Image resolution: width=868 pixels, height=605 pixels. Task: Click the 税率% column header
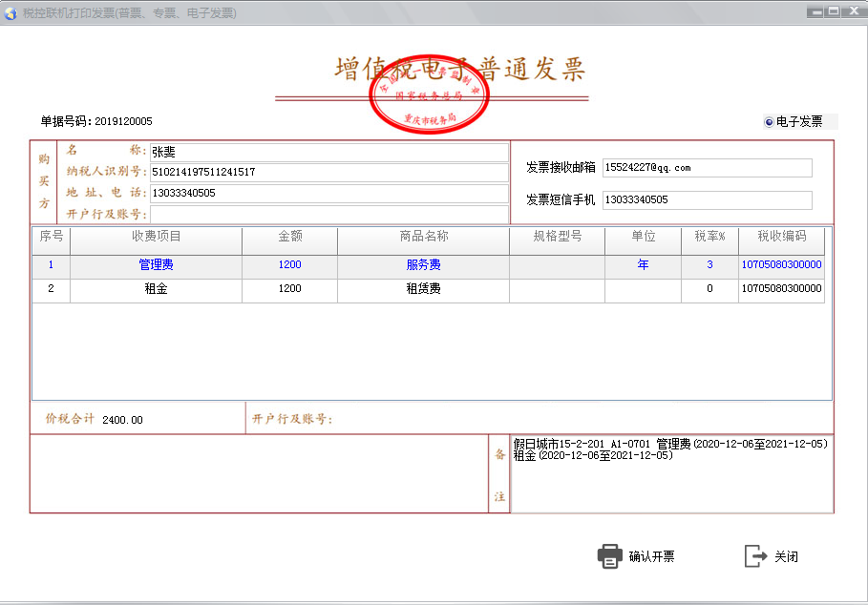(x=709, y=241)
